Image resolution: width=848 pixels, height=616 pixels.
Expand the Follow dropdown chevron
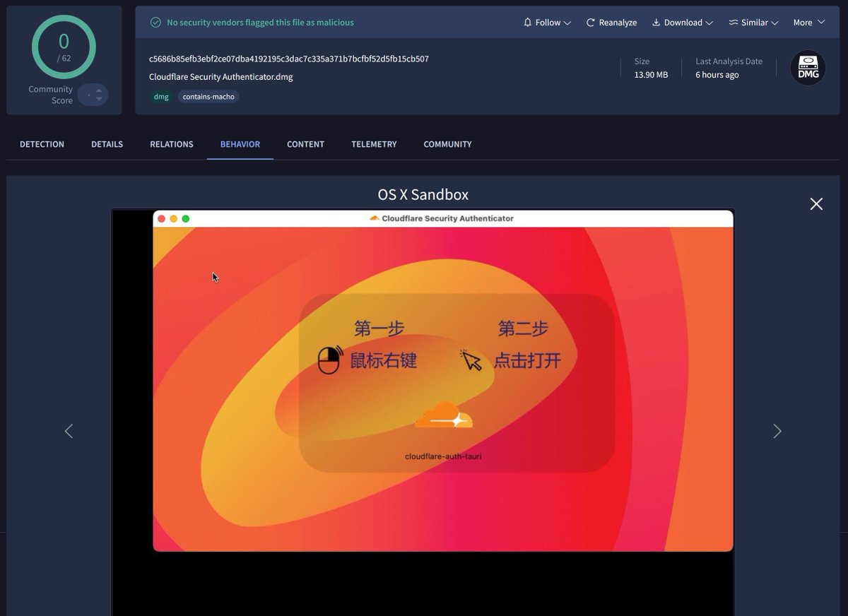tap(567, 23)
